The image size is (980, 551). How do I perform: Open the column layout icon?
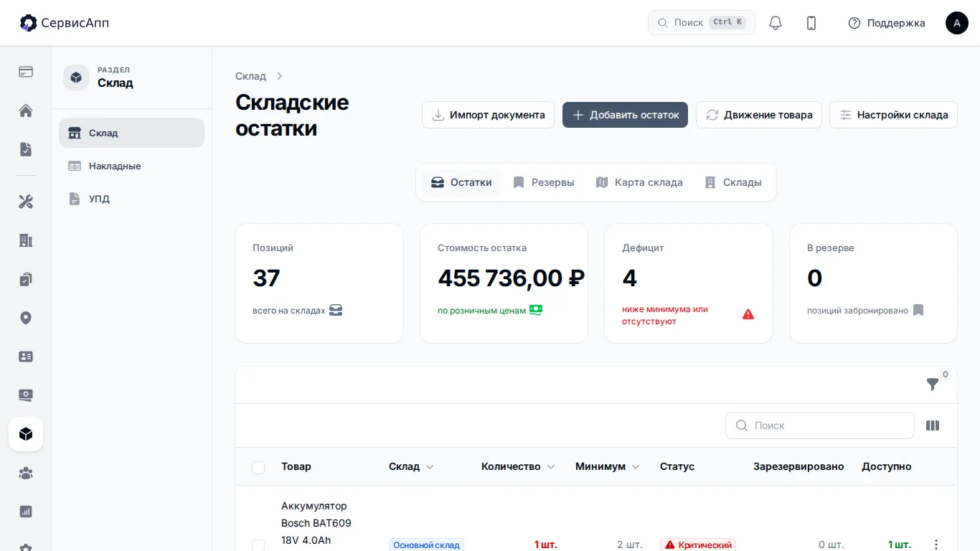click(933, 425)
